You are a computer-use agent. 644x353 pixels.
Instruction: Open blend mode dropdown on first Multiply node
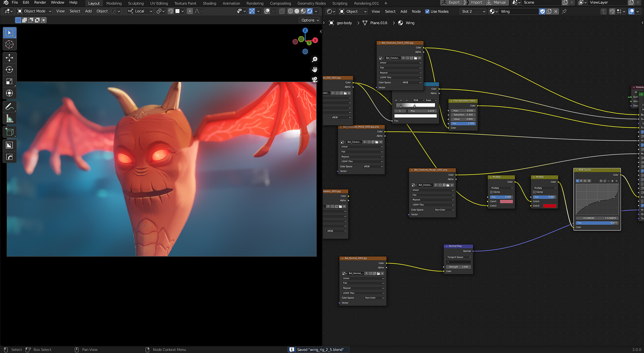502,188
